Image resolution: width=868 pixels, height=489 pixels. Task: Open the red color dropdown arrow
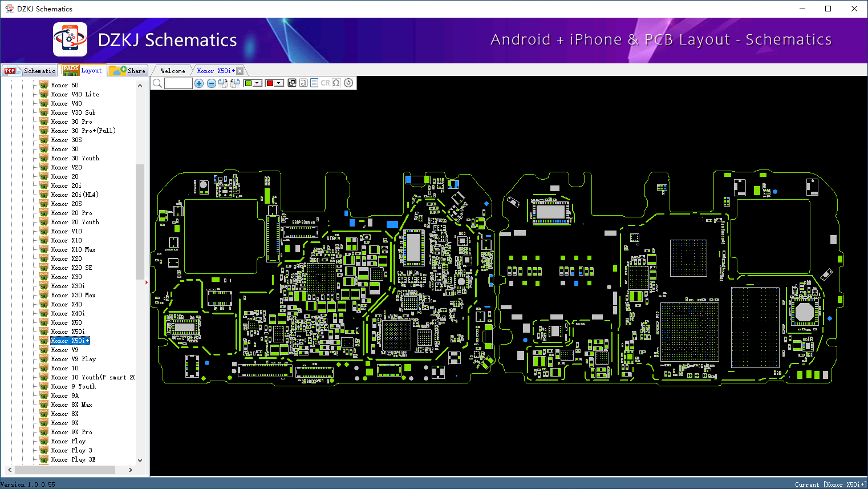point(279,83)
